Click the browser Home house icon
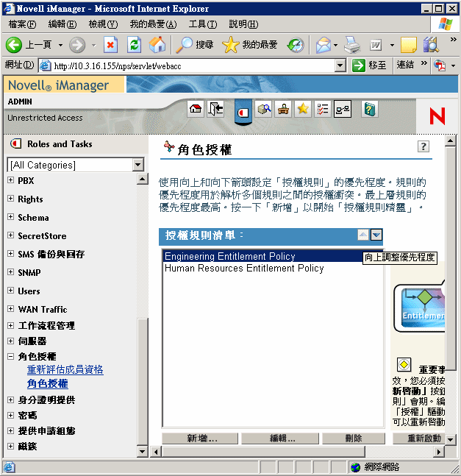 pyautogui.click(x=157, y=45)
